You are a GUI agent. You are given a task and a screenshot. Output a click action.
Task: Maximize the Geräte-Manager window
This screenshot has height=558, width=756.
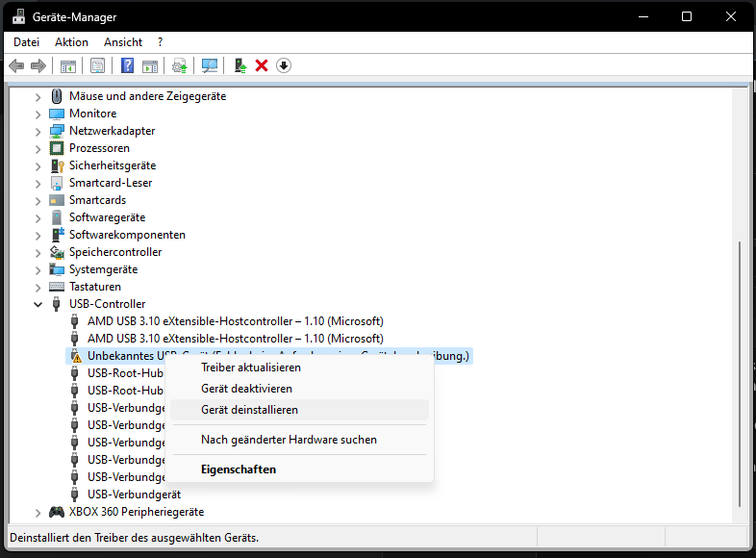687,16
